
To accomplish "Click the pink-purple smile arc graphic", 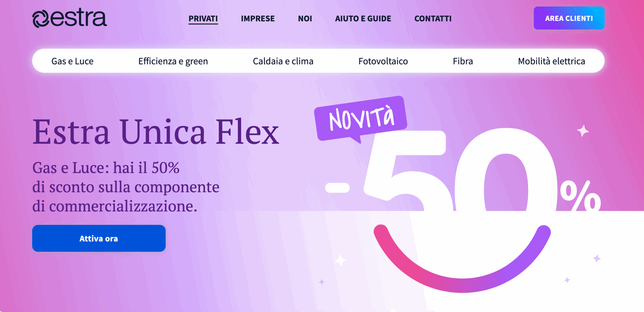I will tap(462, 259).
